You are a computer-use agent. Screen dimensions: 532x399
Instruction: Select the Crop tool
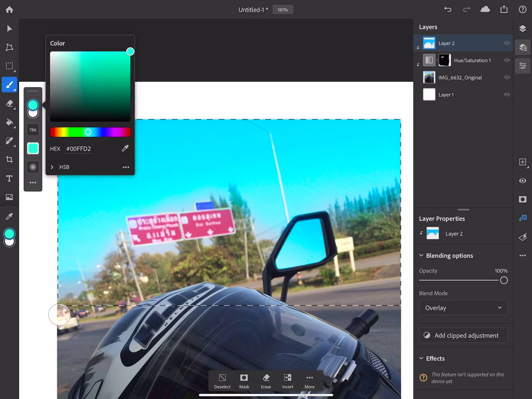10,160
